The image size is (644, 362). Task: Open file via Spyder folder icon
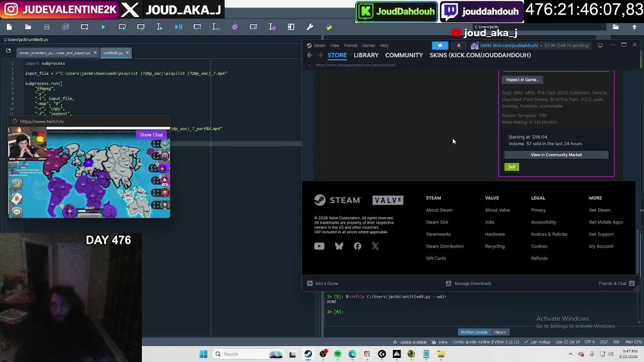click(28, 27)
